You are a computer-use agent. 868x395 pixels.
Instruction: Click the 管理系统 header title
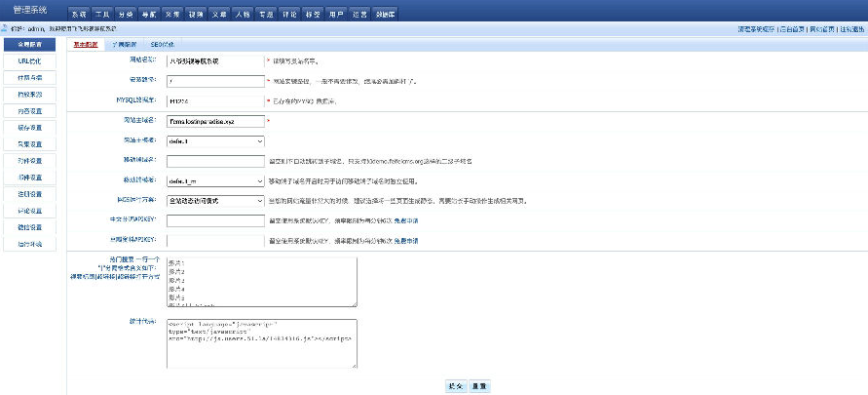pyautogui.click(x=29, y=10)
